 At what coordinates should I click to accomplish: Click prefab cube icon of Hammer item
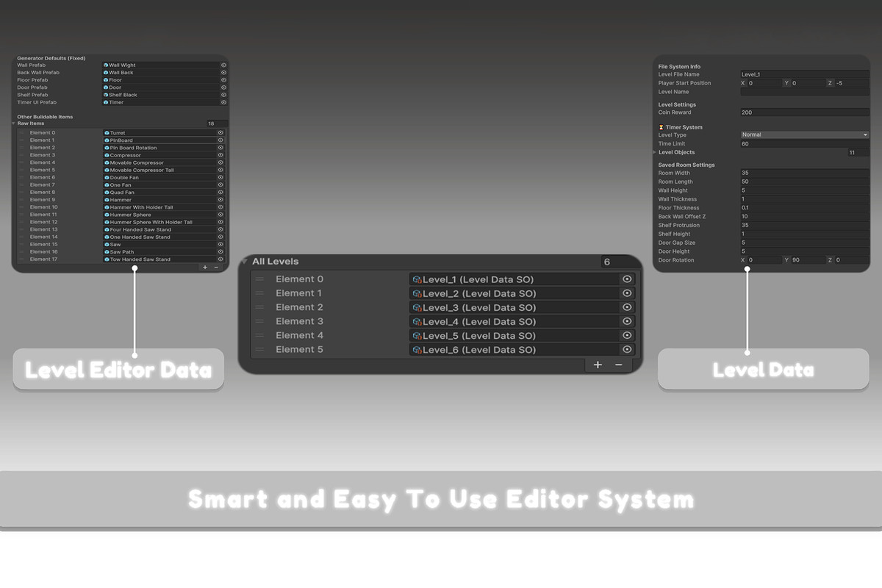click(107, 200)
